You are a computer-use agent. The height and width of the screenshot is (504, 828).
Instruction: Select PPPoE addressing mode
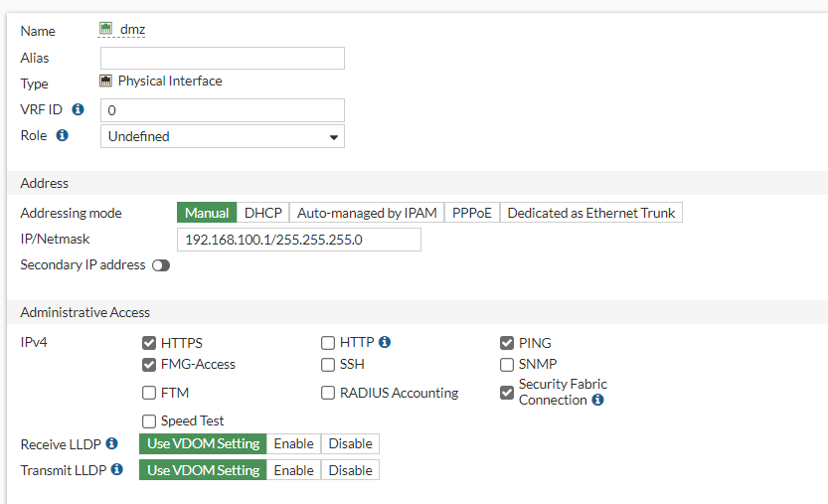(472, 213)
